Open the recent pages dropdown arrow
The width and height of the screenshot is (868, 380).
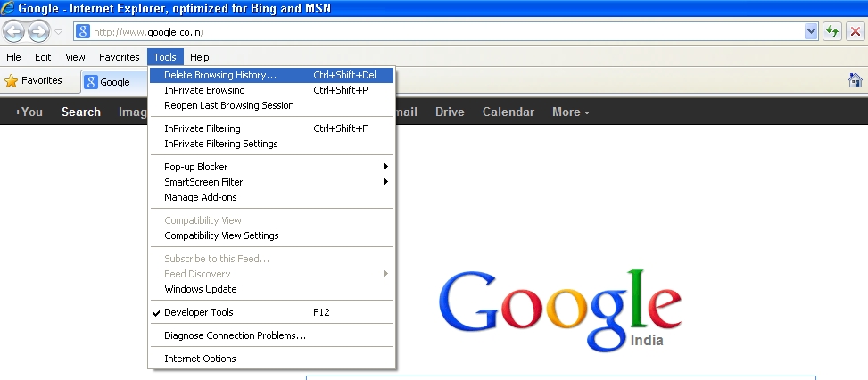pyautogui.click(x=59, y=32)
